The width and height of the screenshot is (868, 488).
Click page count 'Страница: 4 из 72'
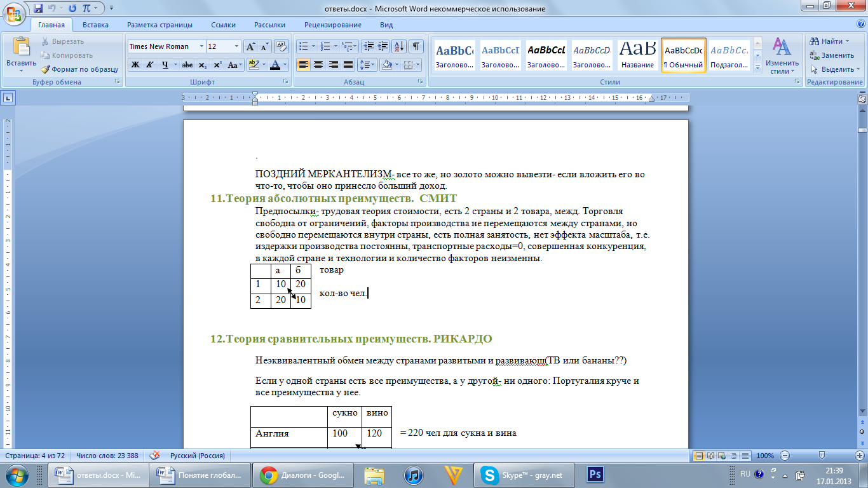point(34,456)
